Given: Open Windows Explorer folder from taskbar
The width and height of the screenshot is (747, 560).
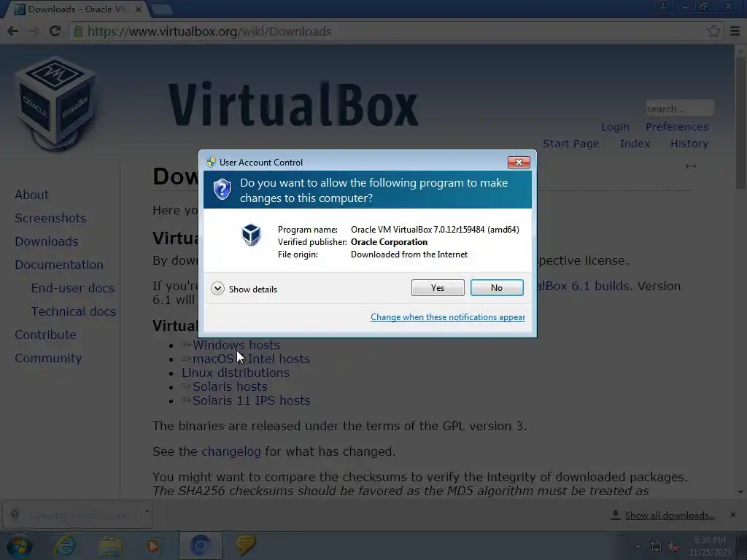Looking at the screenshot, I should click(x=110, y=547).
